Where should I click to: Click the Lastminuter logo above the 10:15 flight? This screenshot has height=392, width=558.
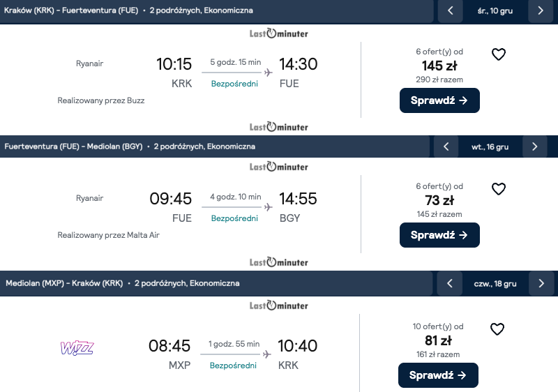(279, 33)
